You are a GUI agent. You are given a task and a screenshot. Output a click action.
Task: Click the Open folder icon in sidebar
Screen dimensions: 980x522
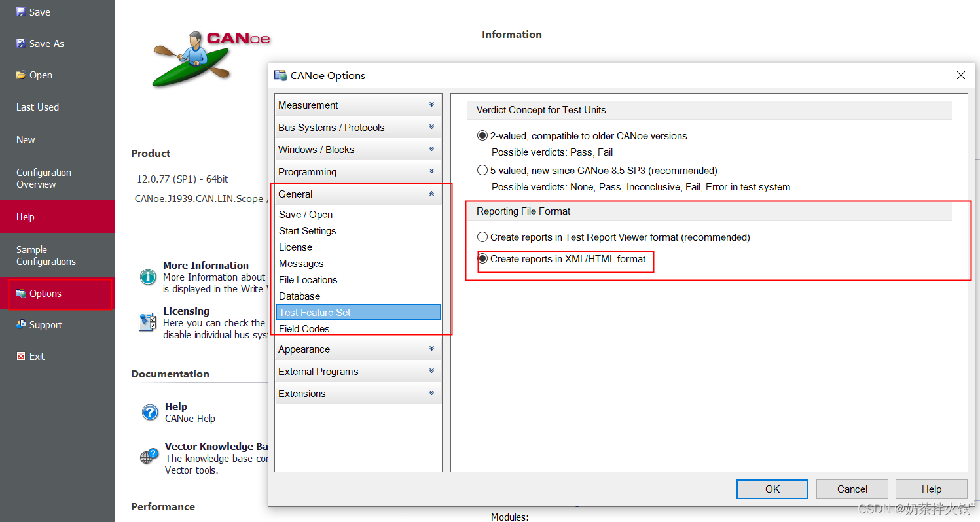(21, 75)
